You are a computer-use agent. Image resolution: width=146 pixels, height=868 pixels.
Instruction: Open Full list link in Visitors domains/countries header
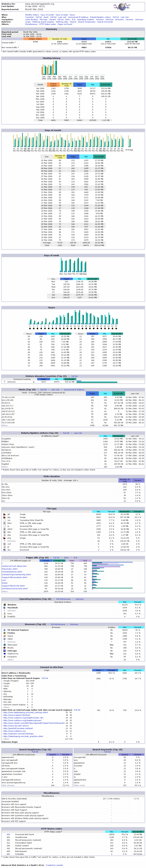click(x=74, y=376)
